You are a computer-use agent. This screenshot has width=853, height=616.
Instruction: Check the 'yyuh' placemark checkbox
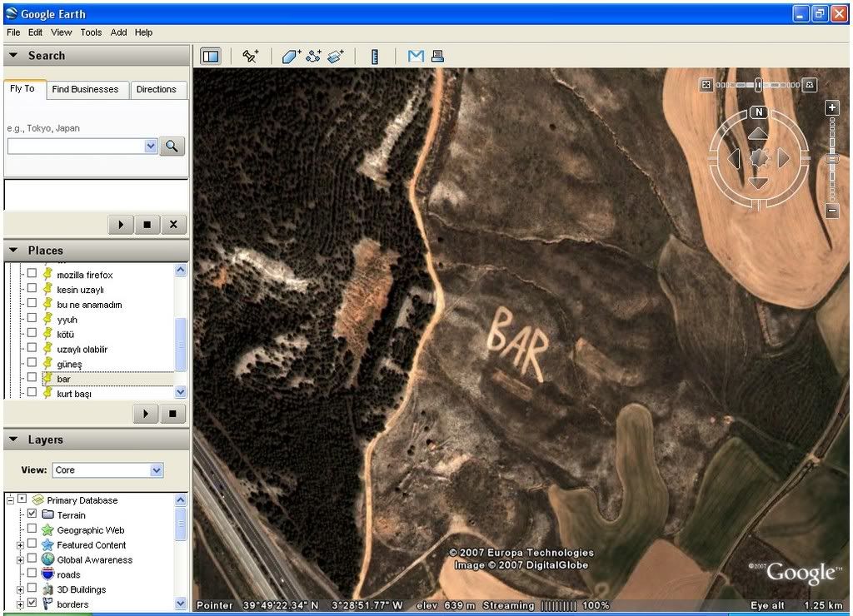pyautogui.click(x=32, y=318)
